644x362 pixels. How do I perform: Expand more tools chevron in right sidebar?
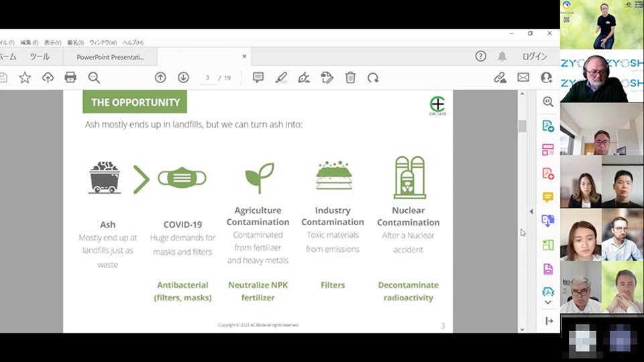[x=548, y=303]
